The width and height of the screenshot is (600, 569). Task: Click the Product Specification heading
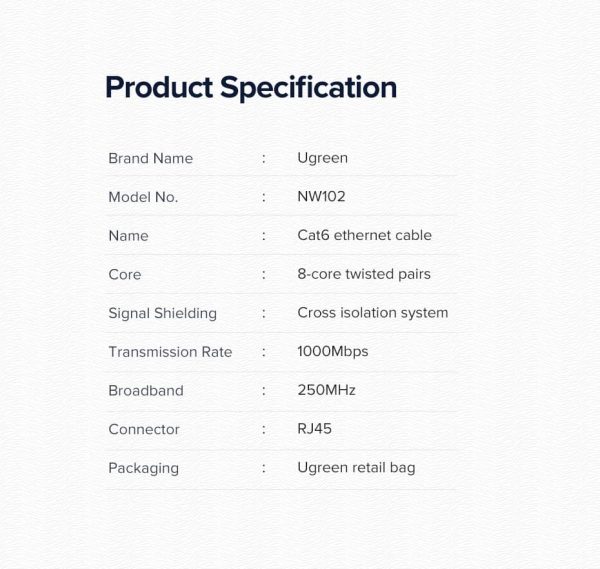click(x=250, y=87)
